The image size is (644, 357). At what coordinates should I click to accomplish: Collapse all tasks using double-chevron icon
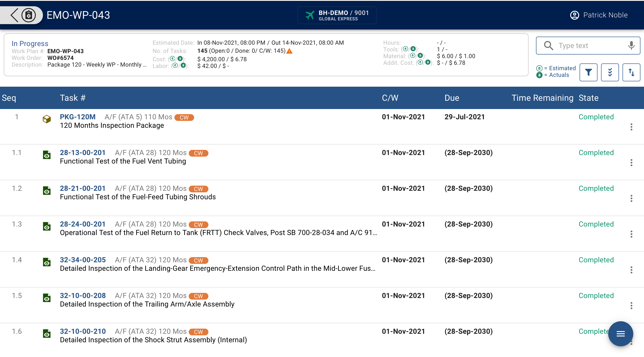click(610, 72)
